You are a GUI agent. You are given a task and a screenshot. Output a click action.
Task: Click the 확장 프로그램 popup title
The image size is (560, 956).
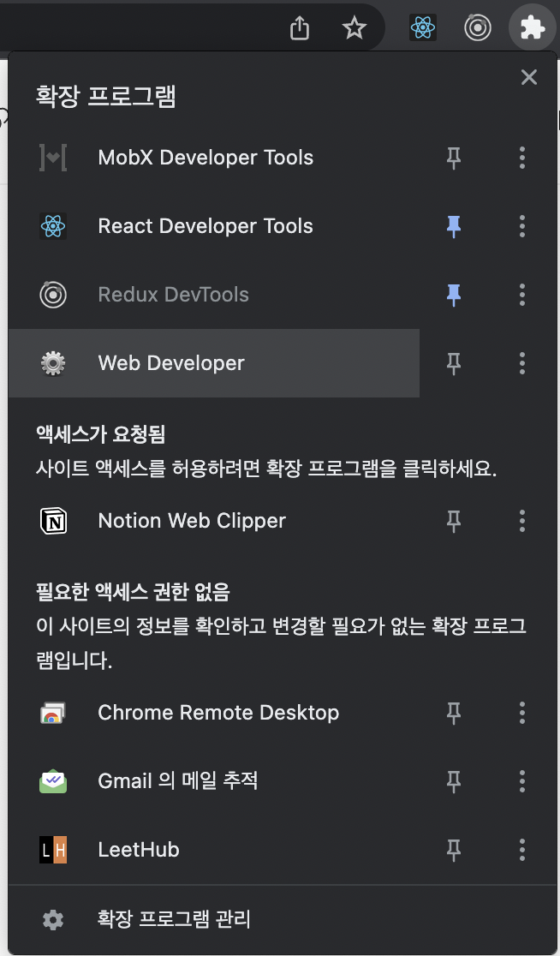[106, 97]
